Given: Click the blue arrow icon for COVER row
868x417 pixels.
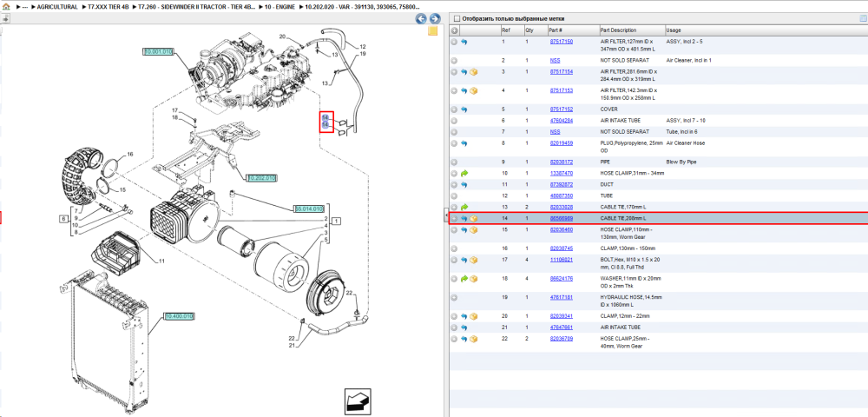Looking at the screenshot, I should click(x=464, y=109).
